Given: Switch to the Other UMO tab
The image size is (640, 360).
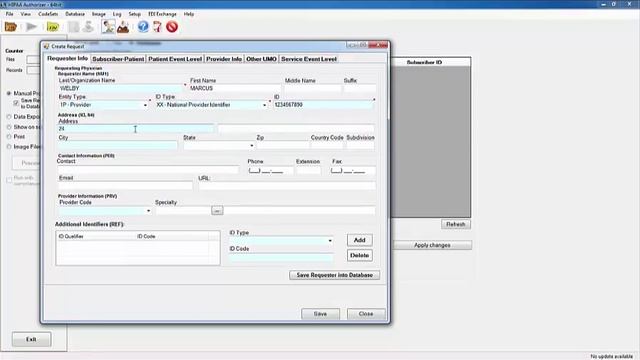Looking at the screenshot, I should point(262,59).
